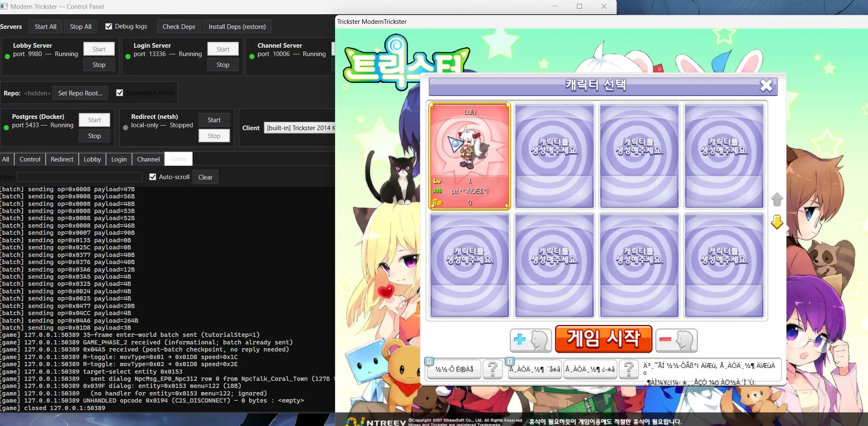
Task: Select the Lulu character card
Action: (x=470, y=156)
